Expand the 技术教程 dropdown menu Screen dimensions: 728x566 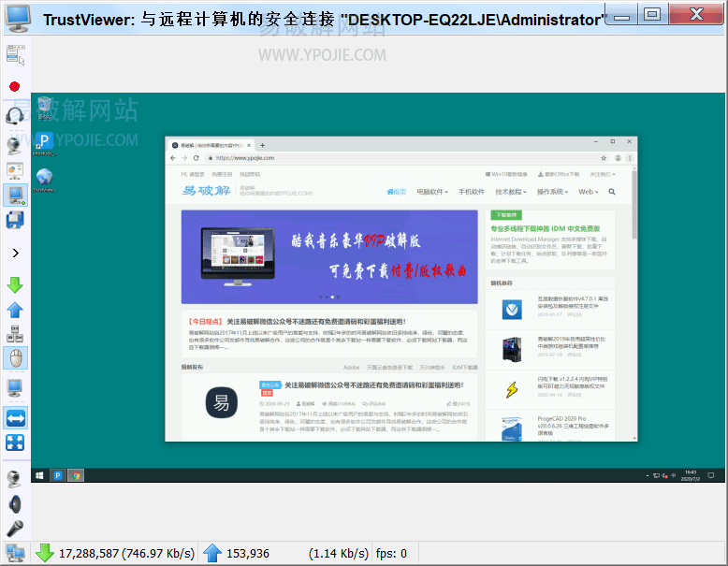tap(511, 192)
